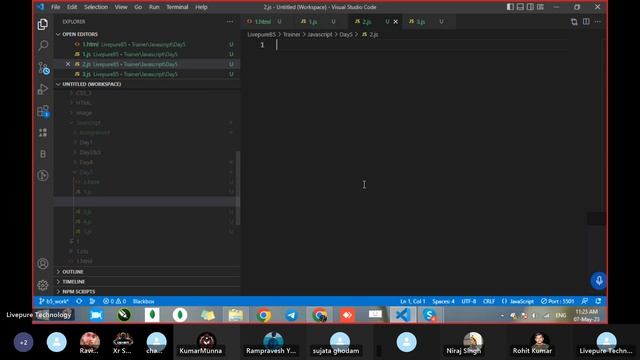
Task: Open Telegram from the taskbar
Action: point(291,315)
